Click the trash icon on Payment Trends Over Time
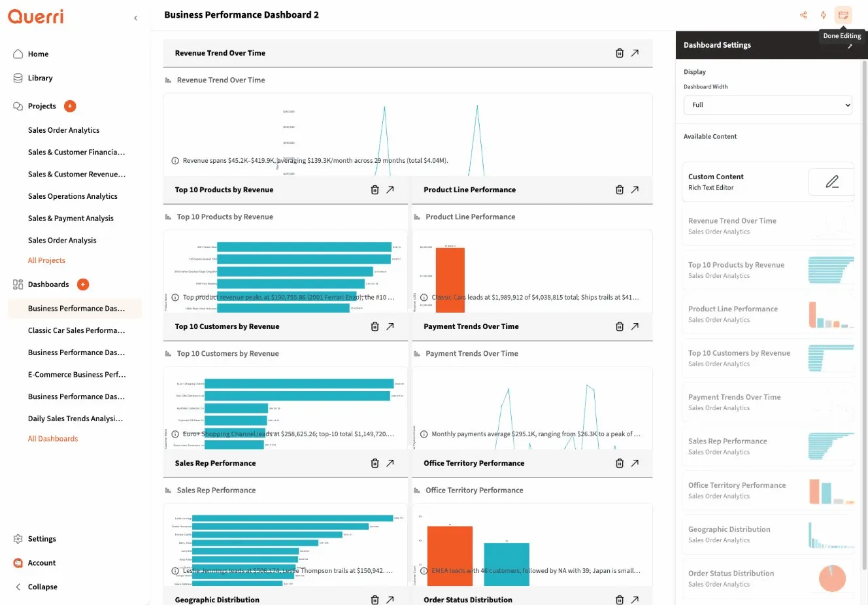This screenshot has height=605, width=868. (619, 326)
